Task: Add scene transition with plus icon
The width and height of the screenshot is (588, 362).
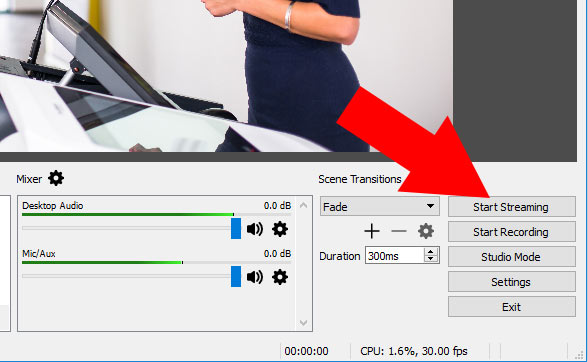Action: click(372, 231)
